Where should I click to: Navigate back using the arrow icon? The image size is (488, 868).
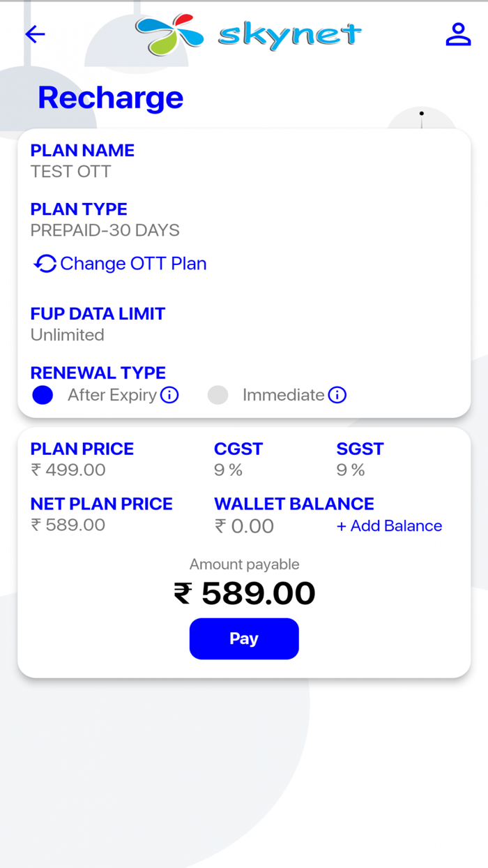pyautogui.click(x=35, y=34)
